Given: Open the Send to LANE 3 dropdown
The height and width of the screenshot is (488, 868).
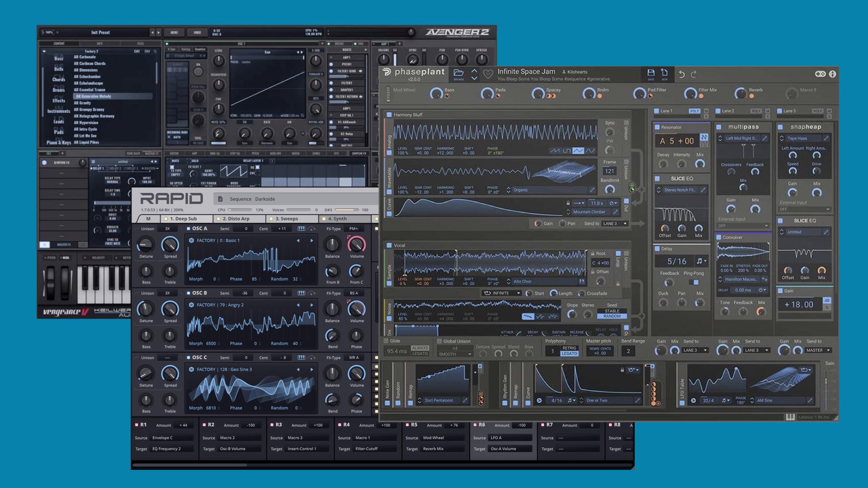Looking at the screenshot, I should pyautogui.click(x=615, y=223).
